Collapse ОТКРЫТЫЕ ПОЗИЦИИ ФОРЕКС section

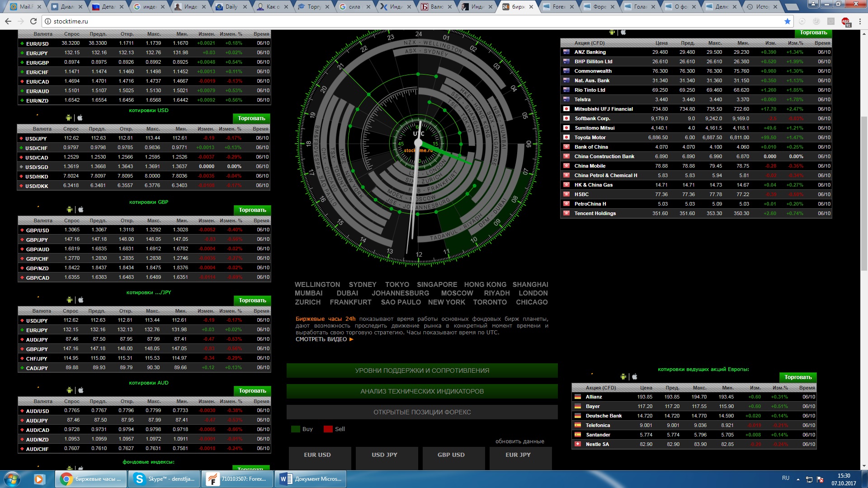click(422, 412)
